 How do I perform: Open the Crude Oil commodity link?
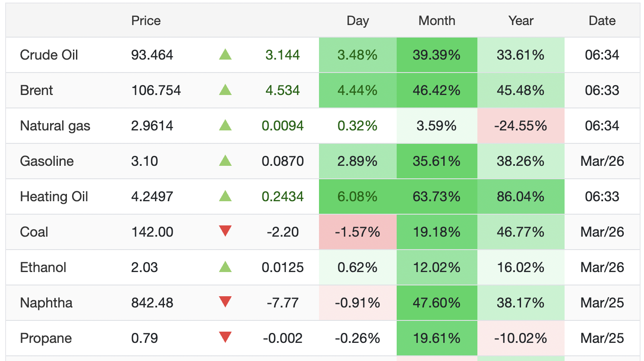click(49, 55)
